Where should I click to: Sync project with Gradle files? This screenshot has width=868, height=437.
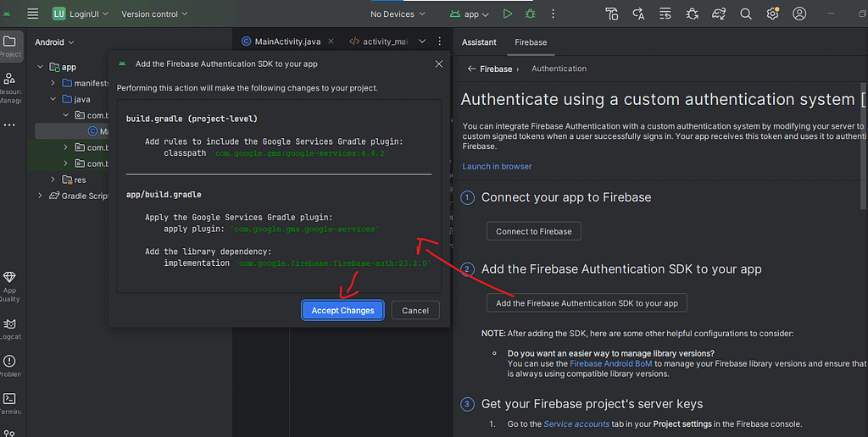[719, 14]
